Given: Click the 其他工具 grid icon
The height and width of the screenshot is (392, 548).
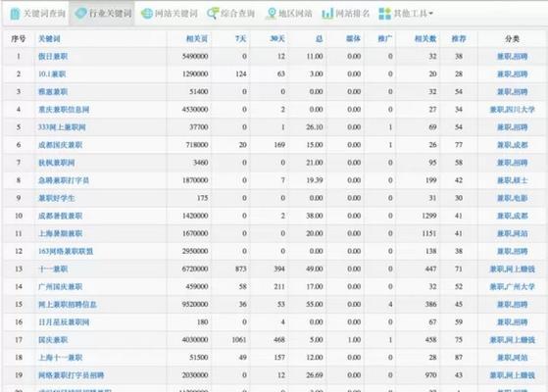Looking at the screenshot, I should coord(385,14).
